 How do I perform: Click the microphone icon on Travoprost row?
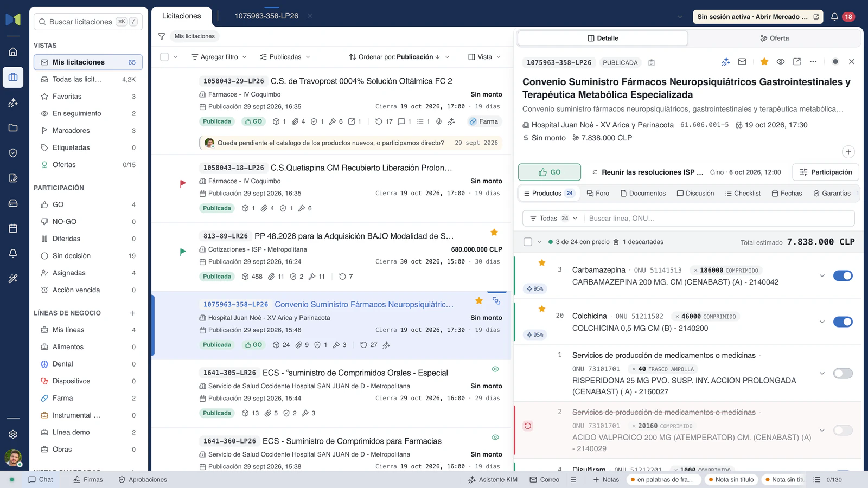click(x=439, y=121)
